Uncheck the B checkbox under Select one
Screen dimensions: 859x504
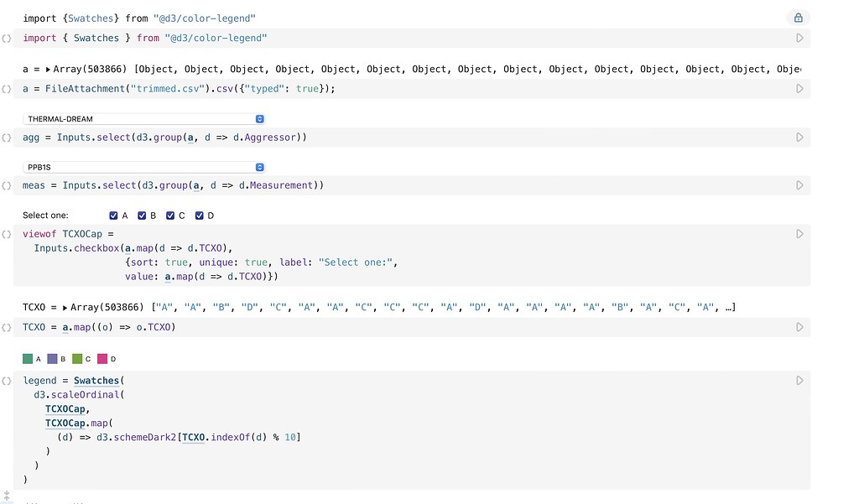(x=141, y=216)
